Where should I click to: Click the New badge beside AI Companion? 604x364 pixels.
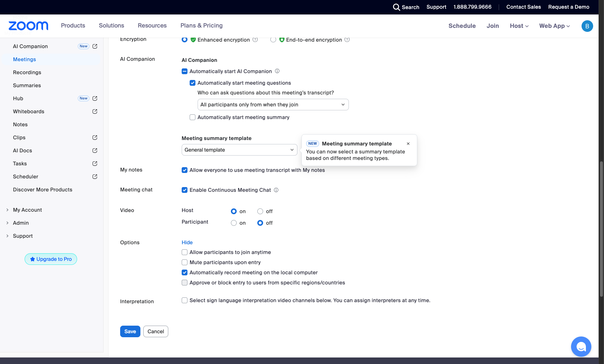pos(84,46)
